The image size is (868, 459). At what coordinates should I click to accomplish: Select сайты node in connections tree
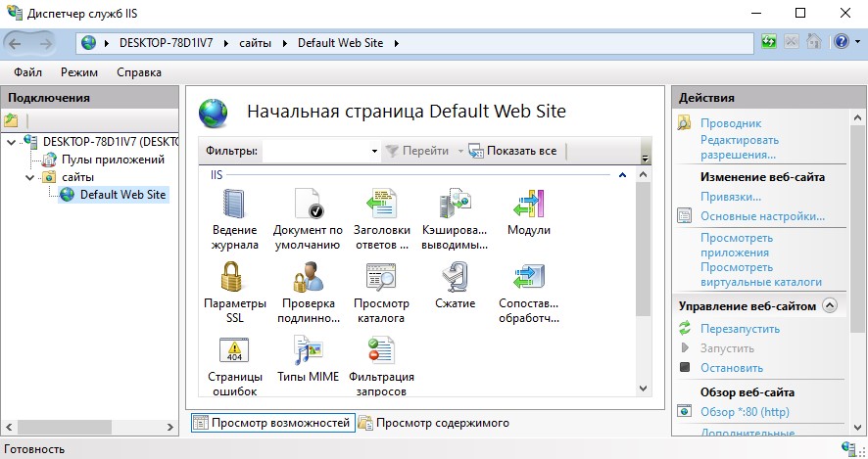coord(77,177)
